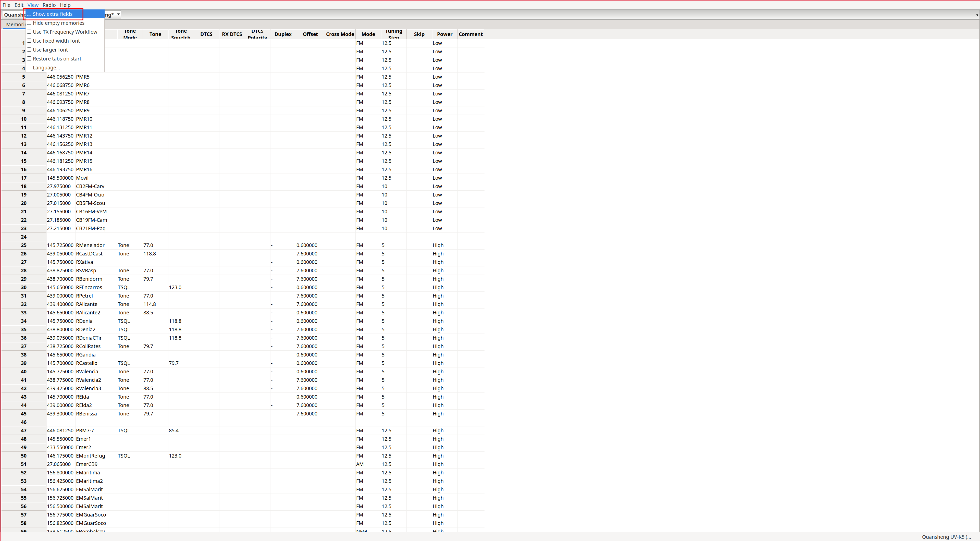Select row header for memory 24
This screenshot has width=980, height=541.
[23, 237]
